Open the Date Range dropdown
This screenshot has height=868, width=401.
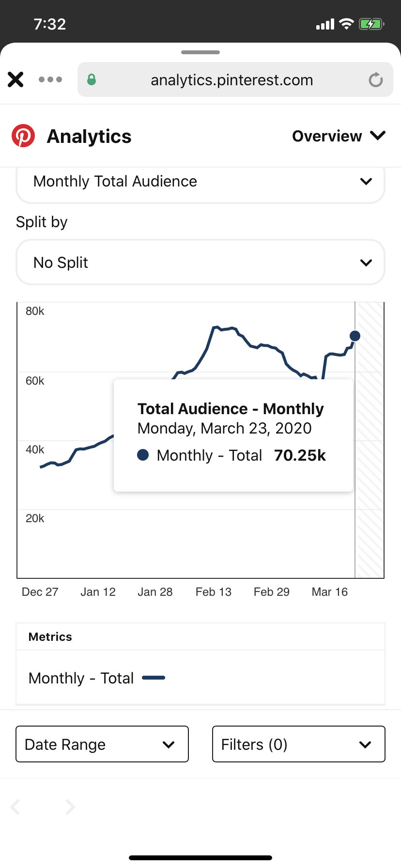point(102,744)
